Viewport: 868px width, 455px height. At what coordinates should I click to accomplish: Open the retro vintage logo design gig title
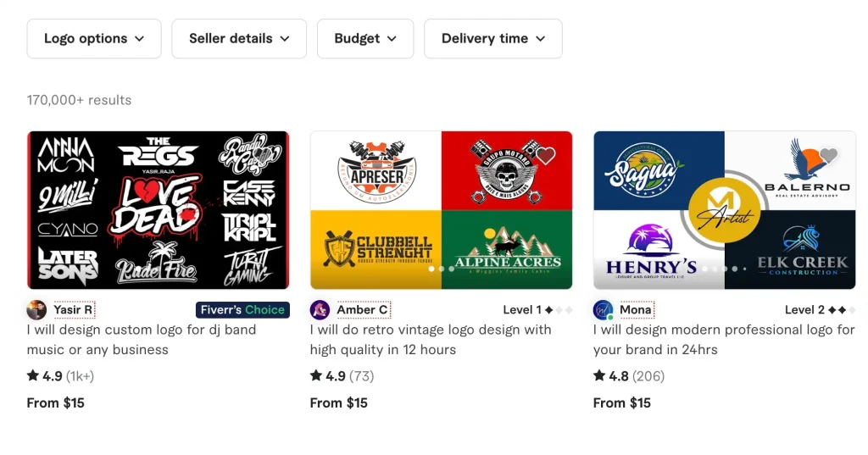pyautogui.click(x=431, y=340)
